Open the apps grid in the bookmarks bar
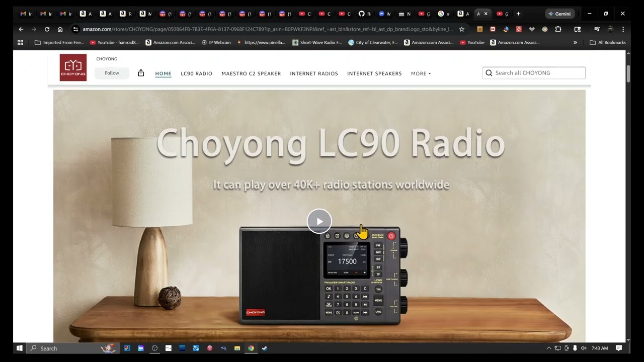The width and height of the screenshot is (644, 362). tap(21, 43)
